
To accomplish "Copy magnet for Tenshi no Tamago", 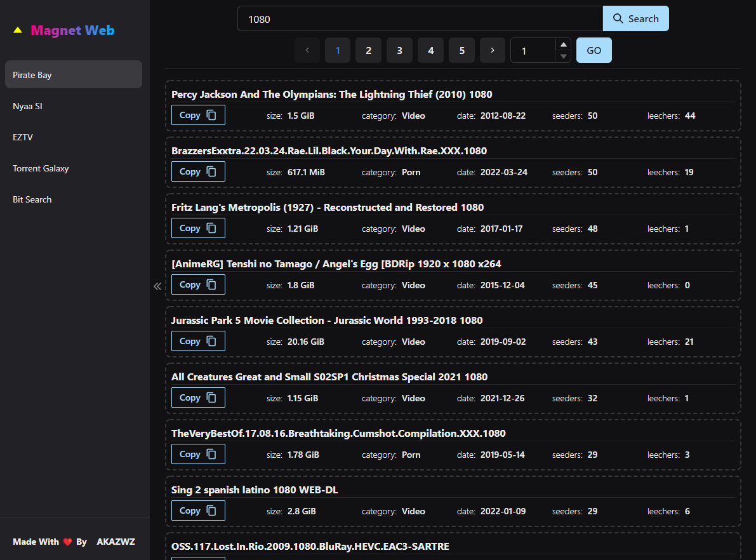I will coord(198,284).
